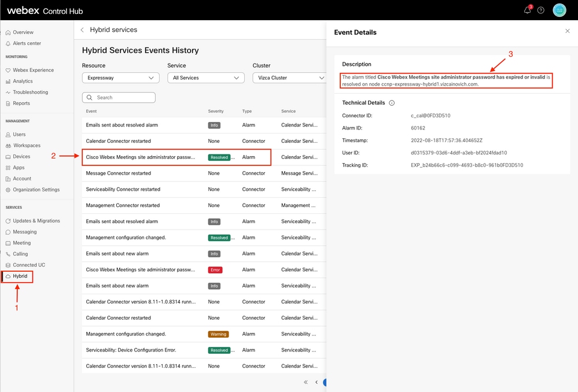Click the info icon beside Technical Details
This screenshot has height=392, width=578.
[x=392, y=103]
